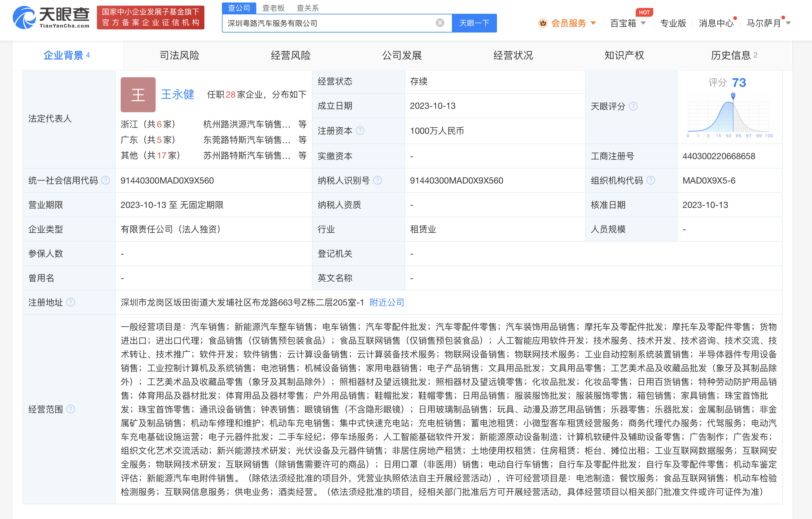Click the 马尔萨月 username

pos(764,23)
